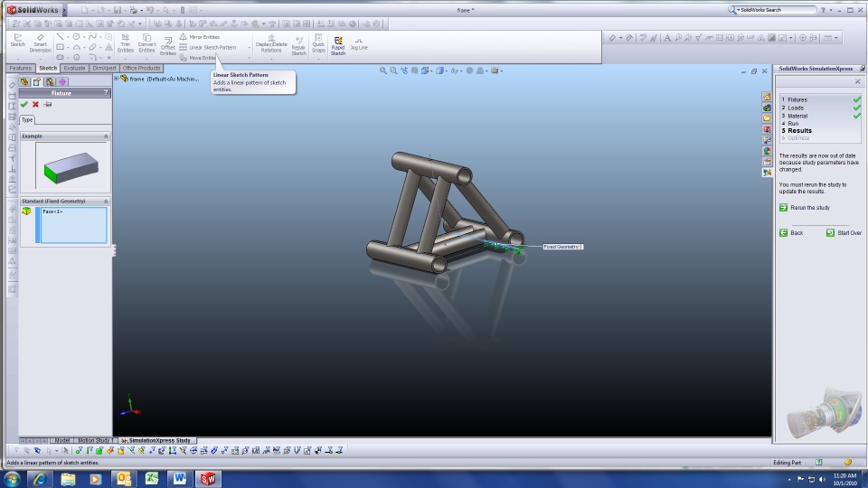Click Rerun the study

(x=805, y=208)
